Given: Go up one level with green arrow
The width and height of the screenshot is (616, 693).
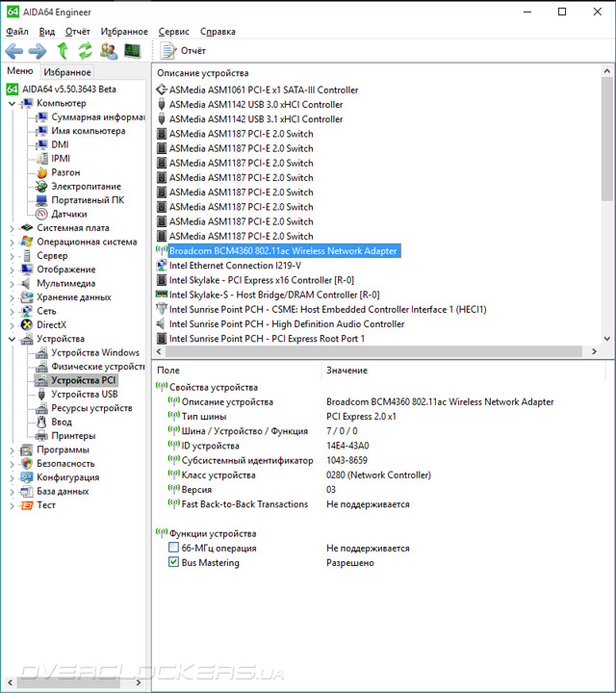Looking at the screenshot, I should pyautogui.click(x=63, y=51).
